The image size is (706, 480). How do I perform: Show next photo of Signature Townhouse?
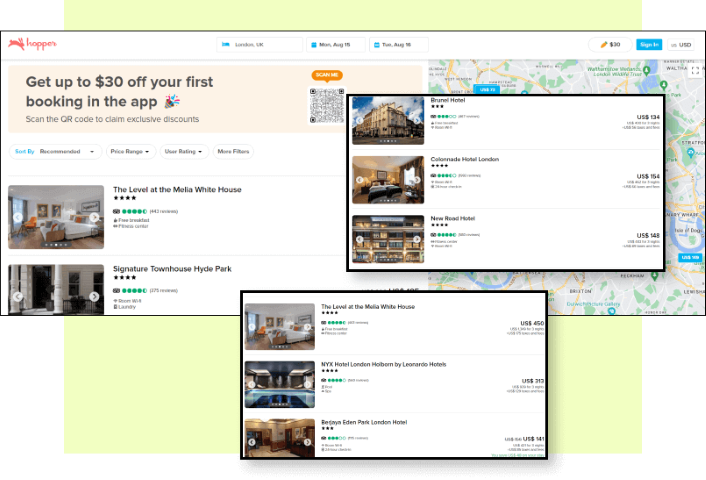[94, 296]
